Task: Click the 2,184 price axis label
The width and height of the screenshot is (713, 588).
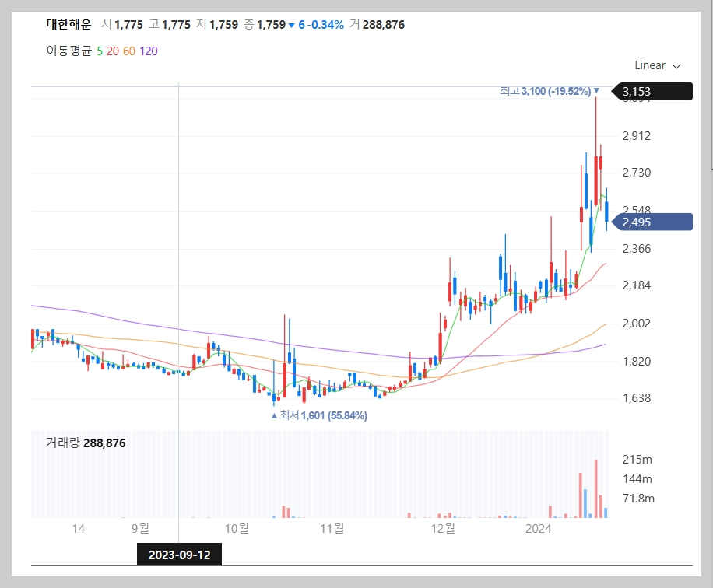Action: click(x=637, y=285)
